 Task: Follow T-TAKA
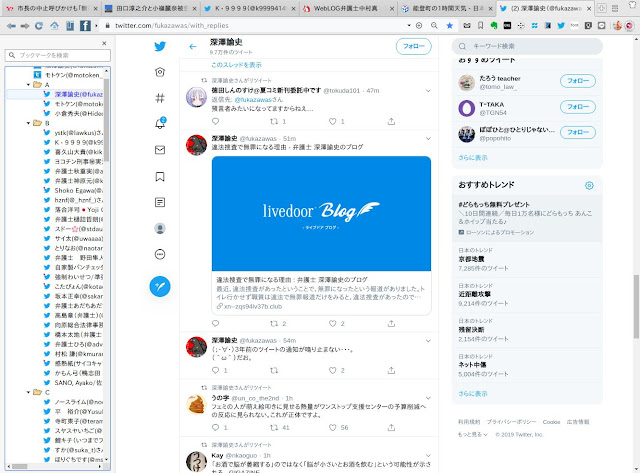(578, 107)
